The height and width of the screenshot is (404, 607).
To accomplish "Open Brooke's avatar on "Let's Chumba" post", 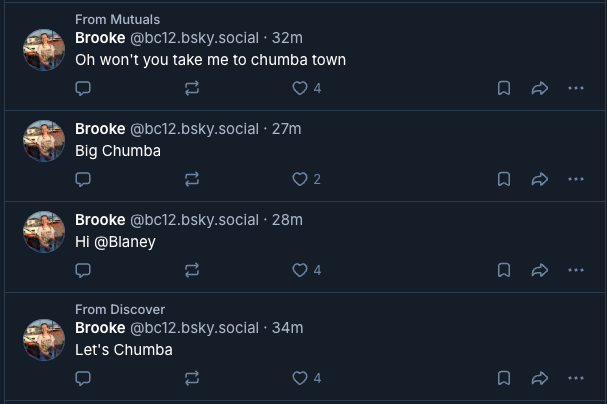I will pyautogui.click(x=44, y=340).
